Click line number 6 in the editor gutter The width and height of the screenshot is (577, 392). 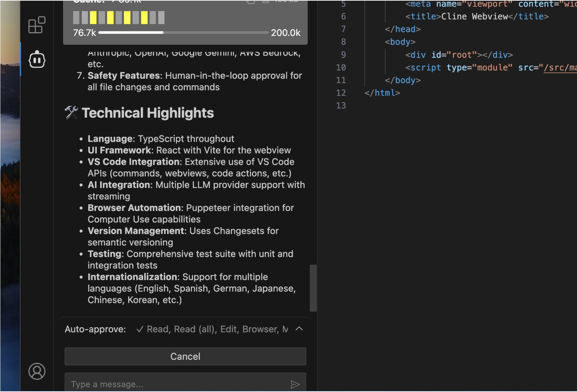tap(343, 16)
